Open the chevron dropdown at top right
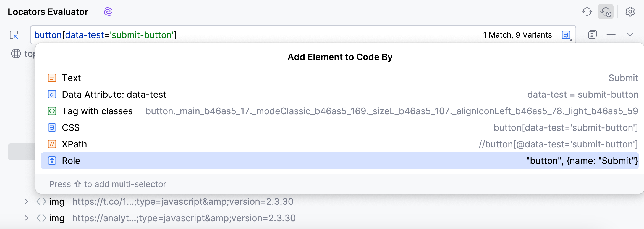The height and width of the screenshot is (229, 644). coord(630,35)
